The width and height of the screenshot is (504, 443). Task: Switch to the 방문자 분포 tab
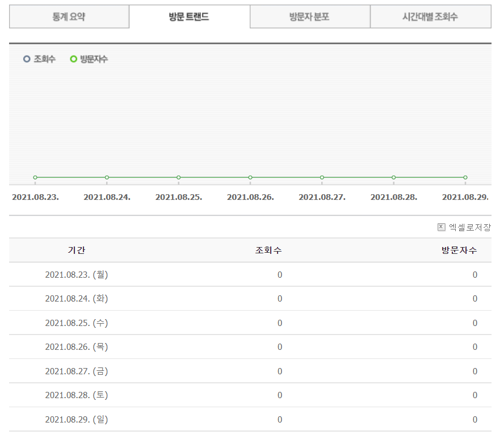pos(310,16)
